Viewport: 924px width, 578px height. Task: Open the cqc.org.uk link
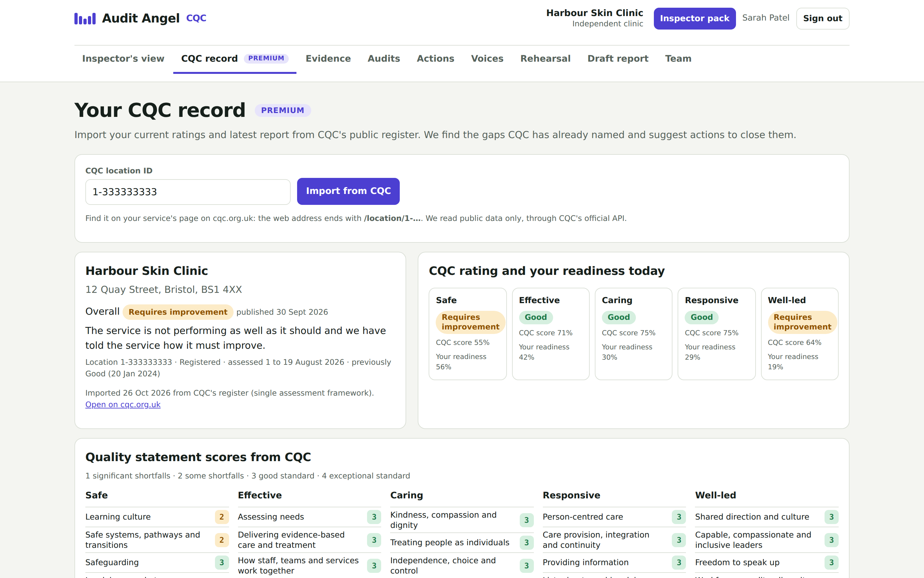click(123, 405)
